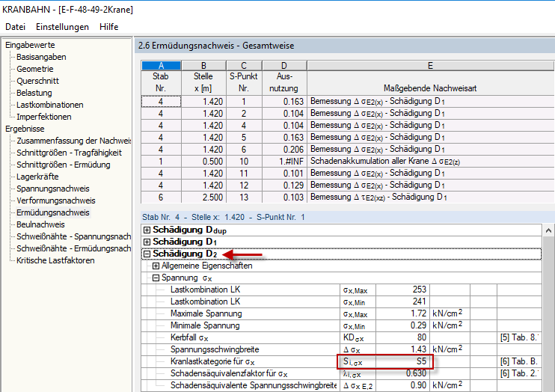Click the [5] Tab. 8 reference
555x392 pixels.
point(519,337)
